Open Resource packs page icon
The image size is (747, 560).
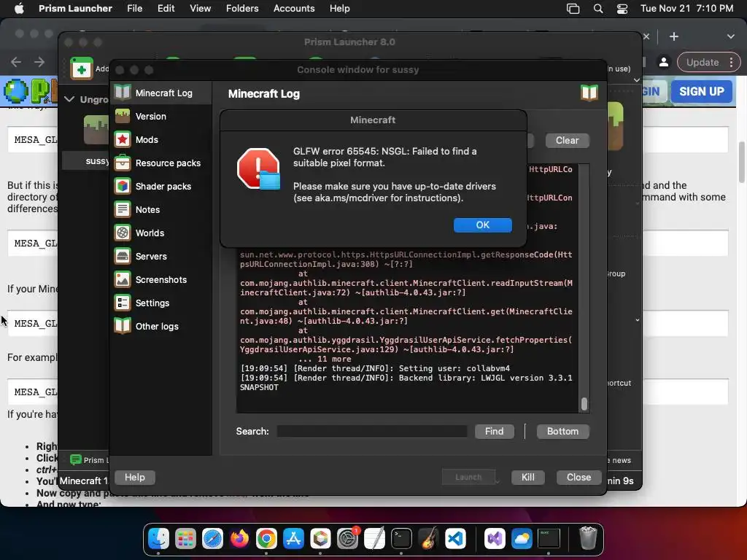123,163
